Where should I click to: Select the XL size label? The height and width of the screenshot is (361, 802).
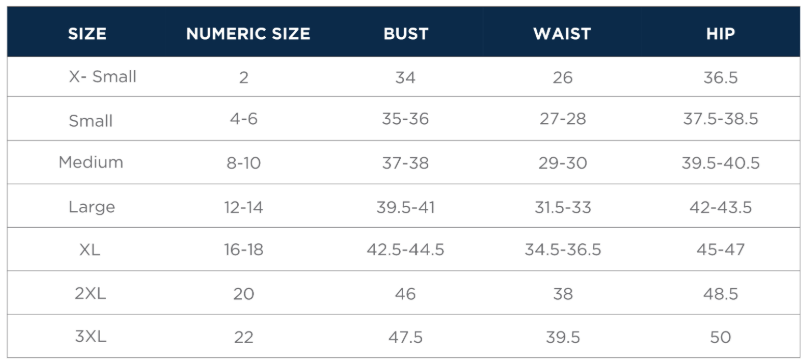[x=90, y=250]
